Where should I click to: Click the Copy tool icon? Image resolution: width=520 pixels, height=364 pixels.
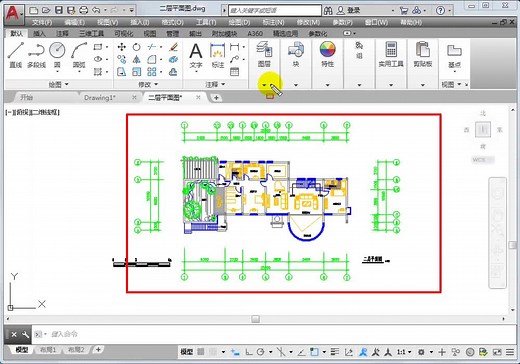[x=122, y=59]
